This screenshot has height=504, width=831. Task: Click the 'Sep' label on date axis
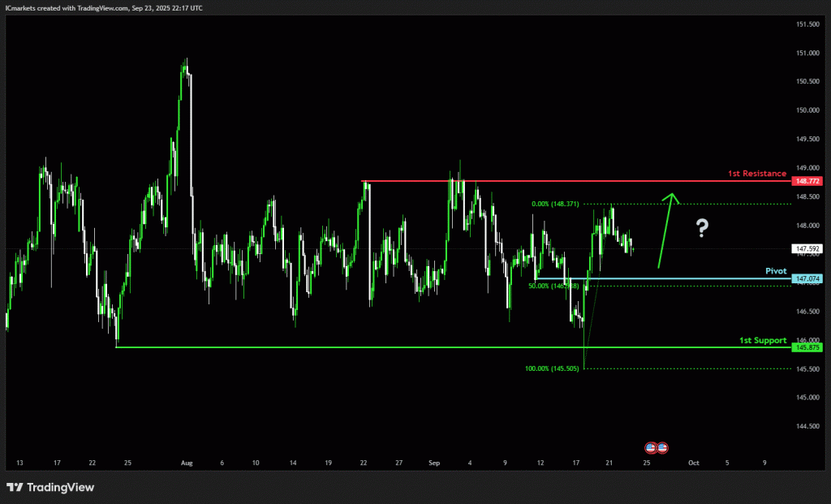point(433,463)
